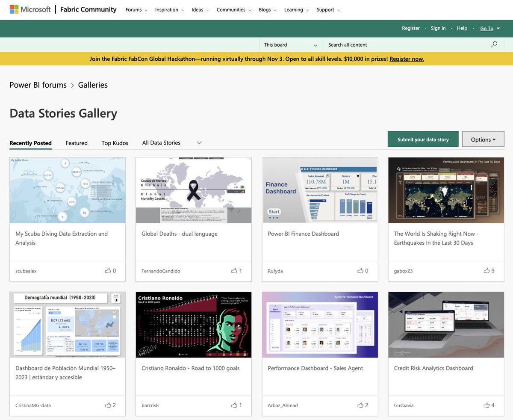The image size is (513, 420).
Task: View author Rufyda's profile
Action: tap(275, 271)
